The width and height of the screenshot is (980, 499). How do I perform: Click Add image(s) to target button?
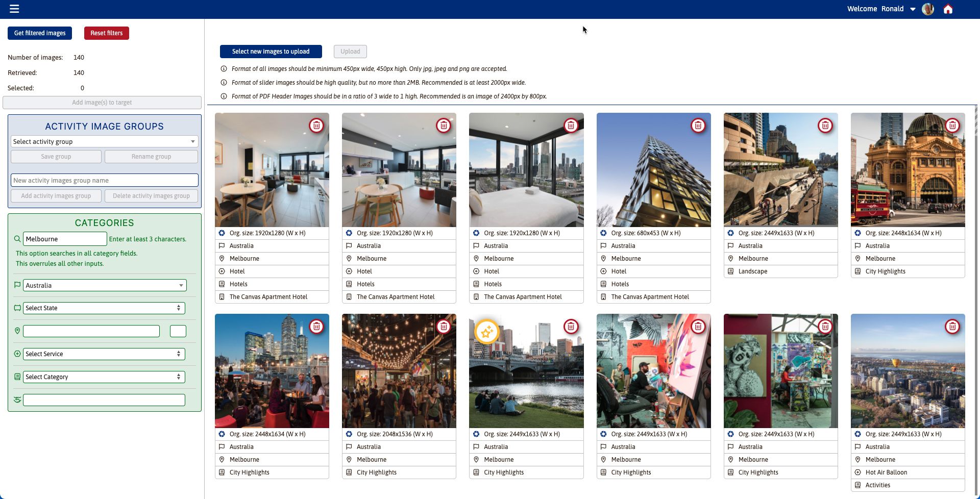[102, 103]
